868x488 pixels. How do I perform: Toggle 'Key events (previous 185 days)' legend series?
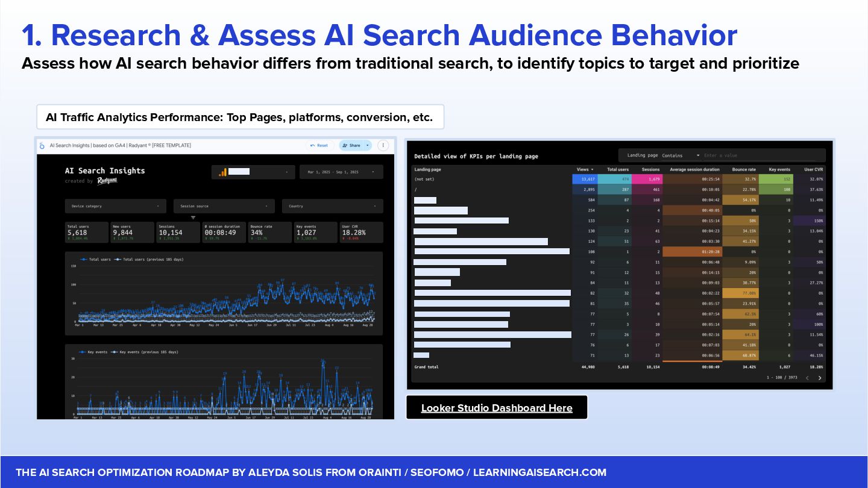pyautogui.click(x=145, y=352)
